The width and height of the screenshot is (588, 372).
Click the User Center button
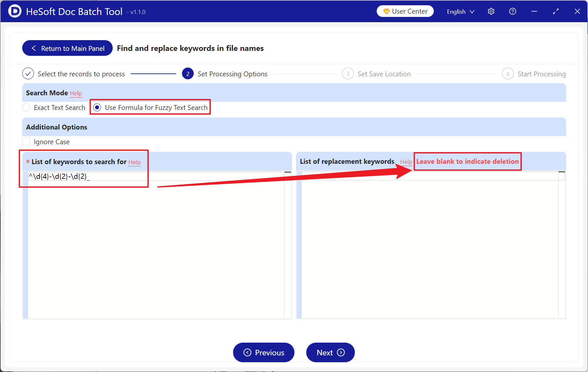point(405,11)
